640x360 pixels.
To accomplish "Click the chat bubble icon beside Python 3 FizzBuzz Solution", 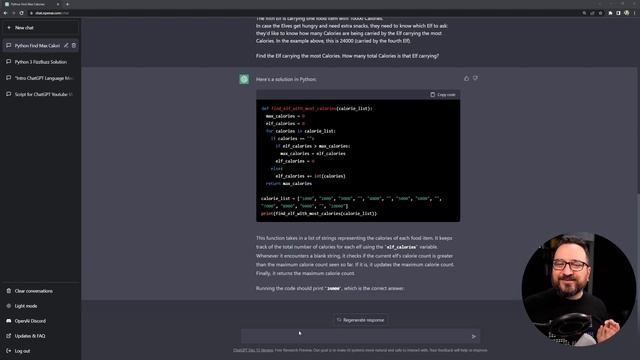I will pyautogui.click(x=9, y=62).
